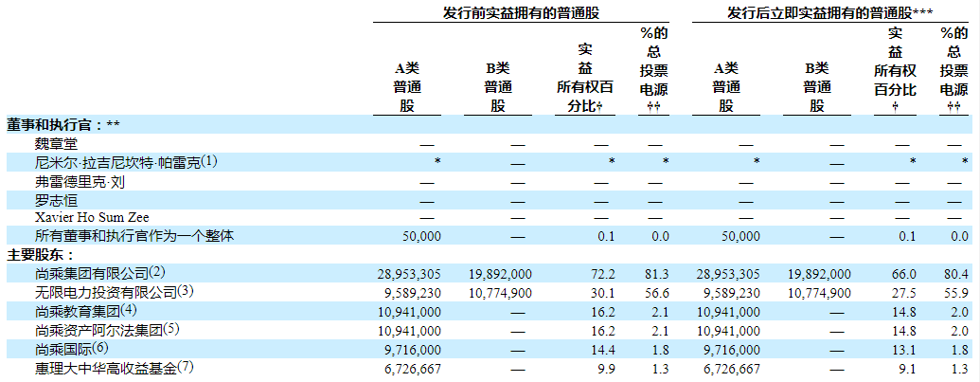980x382 pixels.
Task: Select the header 发行前实益拥有的普通股
Action: [520, 13]
